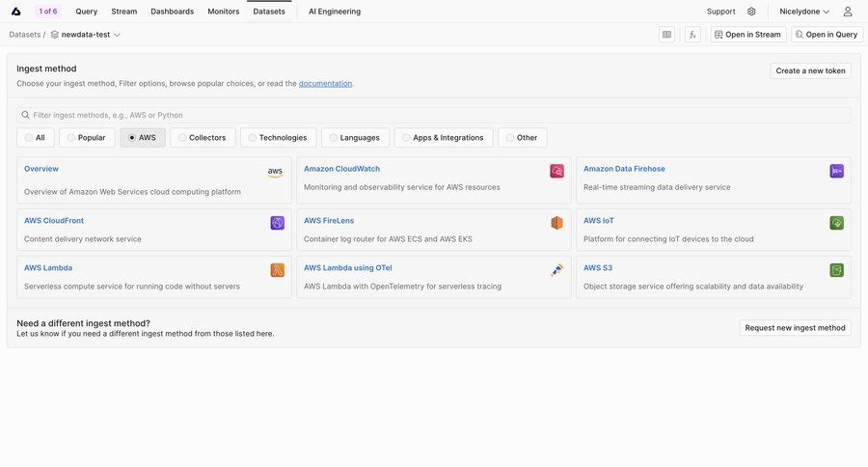Click Request new ingest method button
The height and width of the screenshot is (467, 868).
795,327
